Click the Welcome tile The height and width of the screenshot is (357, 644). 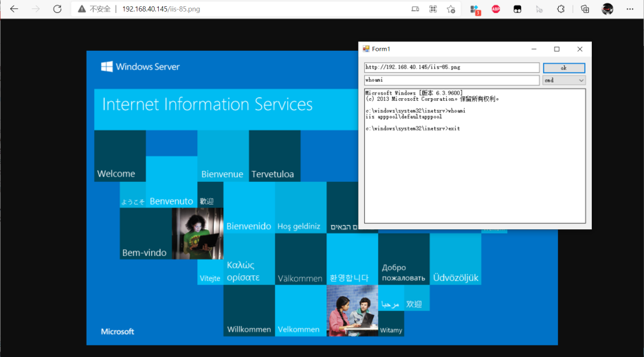click(120, 156)
